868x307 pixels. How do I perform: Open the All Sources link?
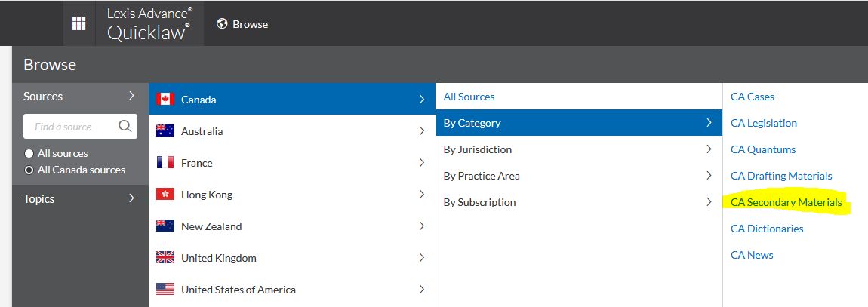click(469, 97)
